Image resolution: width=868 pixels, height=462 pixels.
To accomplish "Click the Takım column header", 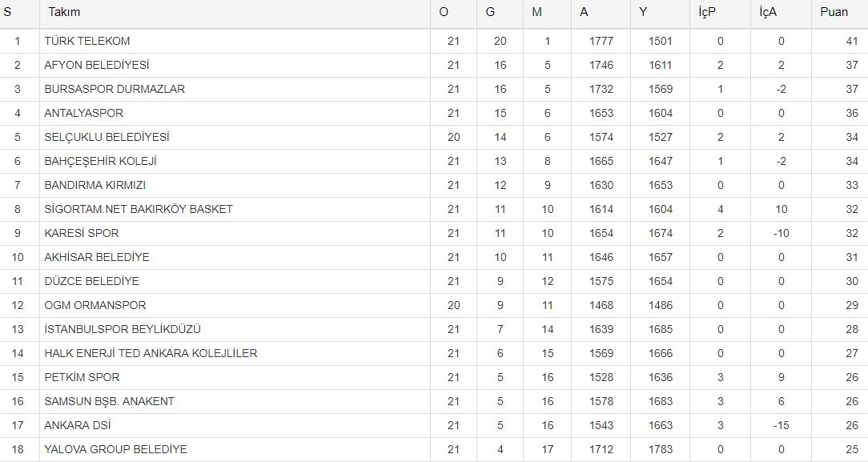I will (64, 12).
